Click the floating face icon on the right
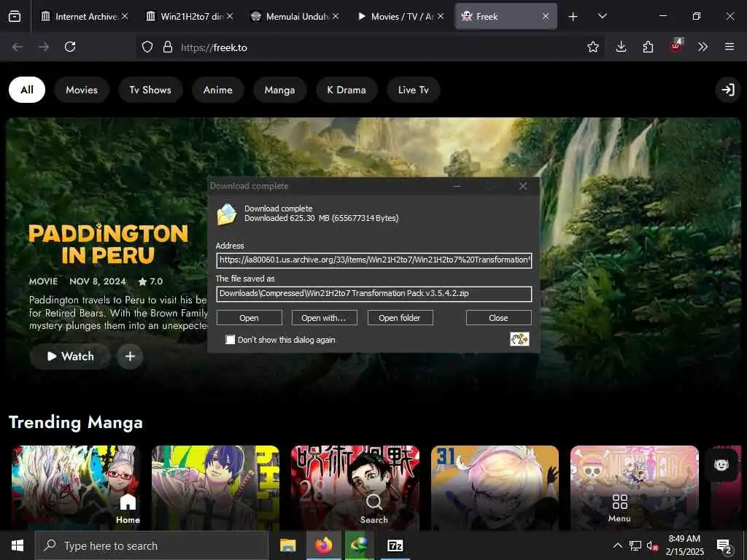 pyautogui.click(x=721, y=464)
